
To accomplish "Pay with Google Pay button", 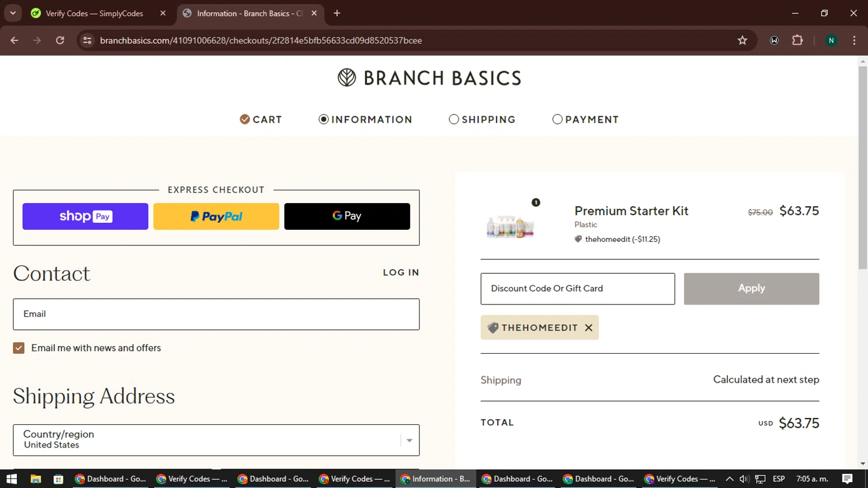I will (347, 217).
